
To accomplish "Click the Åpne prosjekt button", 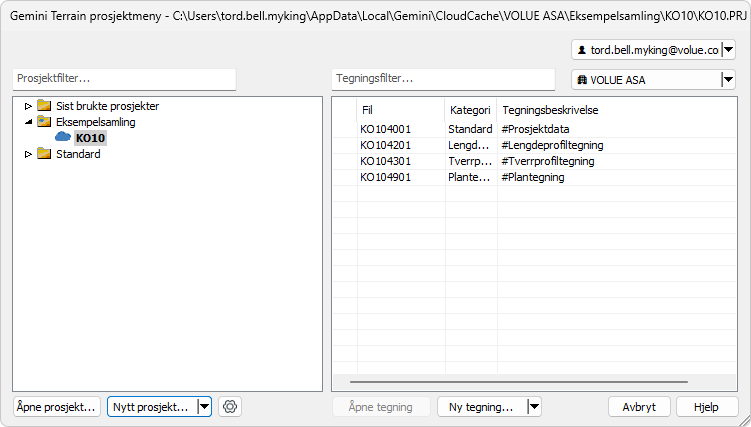I will click(57, 407).
